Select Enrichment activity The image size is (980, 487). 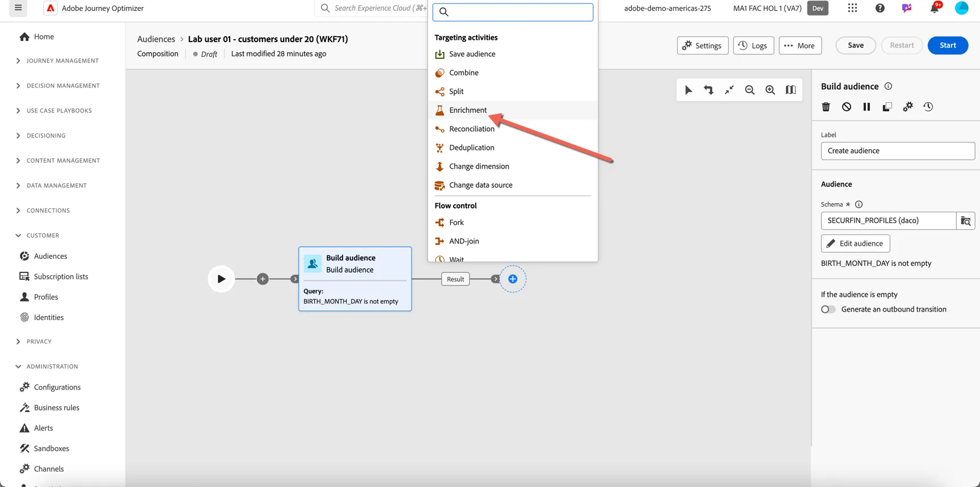tap(513, 110)
